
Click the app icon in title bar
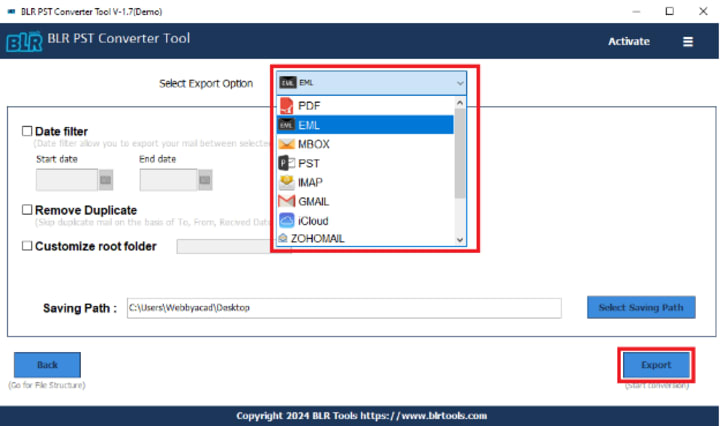[x=11, y=11]
